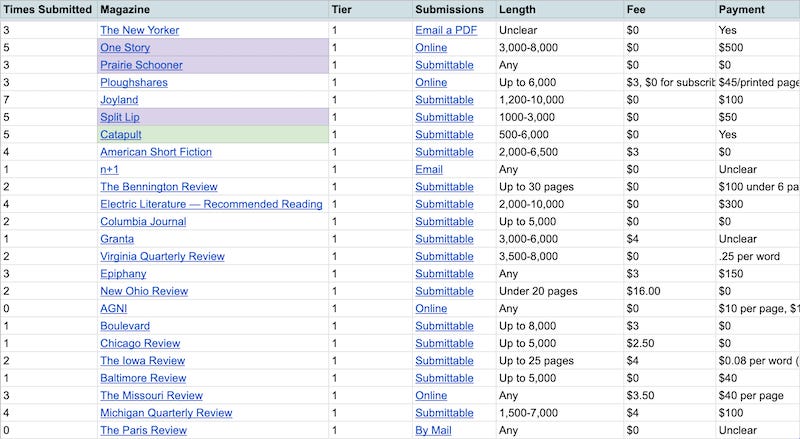Click Online submissions link for One Story
This screenshot has height=439, width=800.
431,47
